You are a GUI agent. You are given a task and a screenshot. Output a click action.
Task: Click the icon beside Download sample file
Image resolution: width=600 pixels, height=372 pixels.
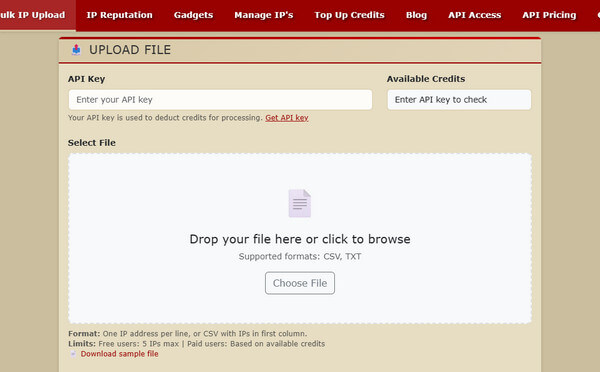[73, 354]
